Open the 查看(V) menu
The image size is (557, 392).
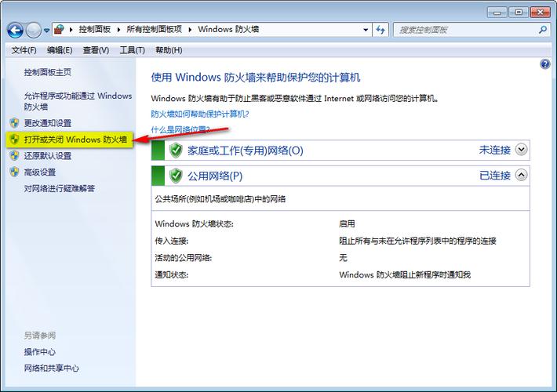click(x=96, y=50)
